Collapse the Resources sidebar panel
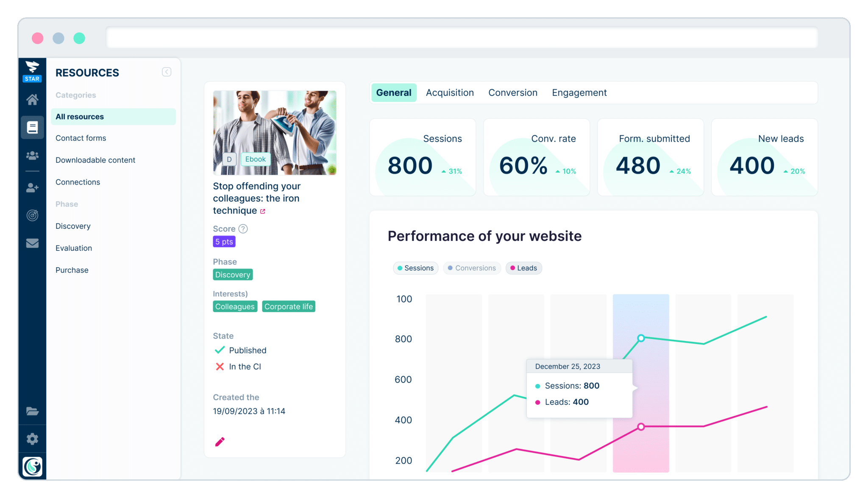This screenshot has height=498, width=868. [167, 72]
